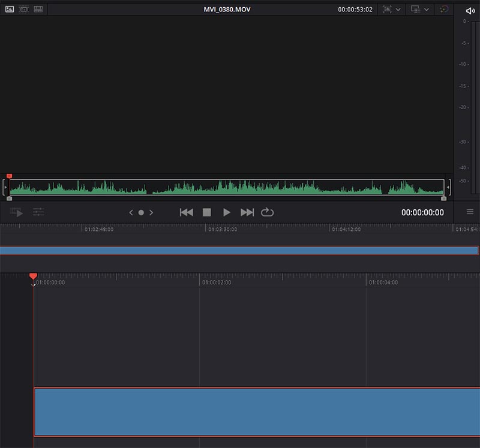Viewport: 480px width, 448px height.
Task: Click ruler at 01:02:48:00
Action: coord(99,229)
